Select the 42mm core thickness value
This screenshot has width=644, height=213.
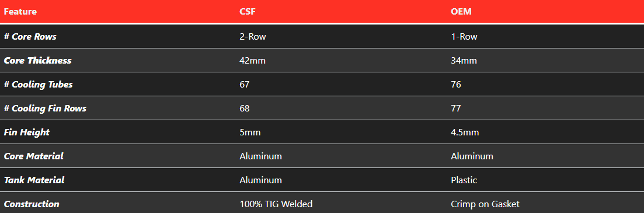click(x=253, y=60)
